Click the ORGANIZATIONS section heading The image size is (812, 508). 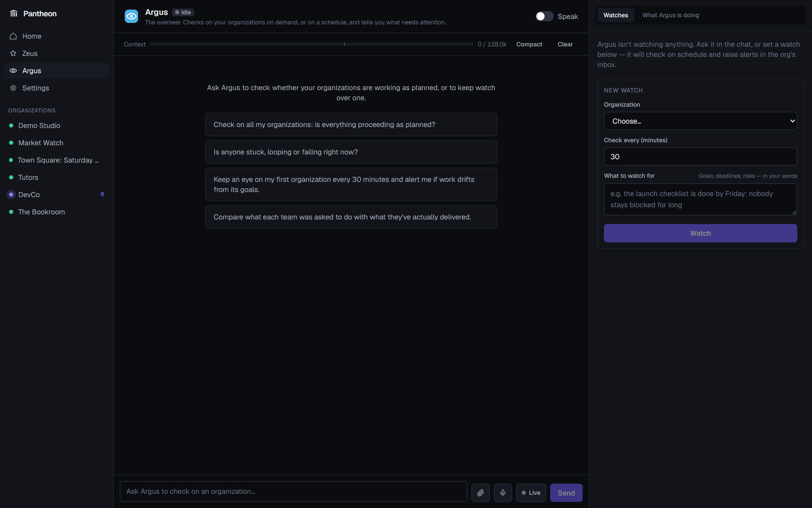pos(32,111)
